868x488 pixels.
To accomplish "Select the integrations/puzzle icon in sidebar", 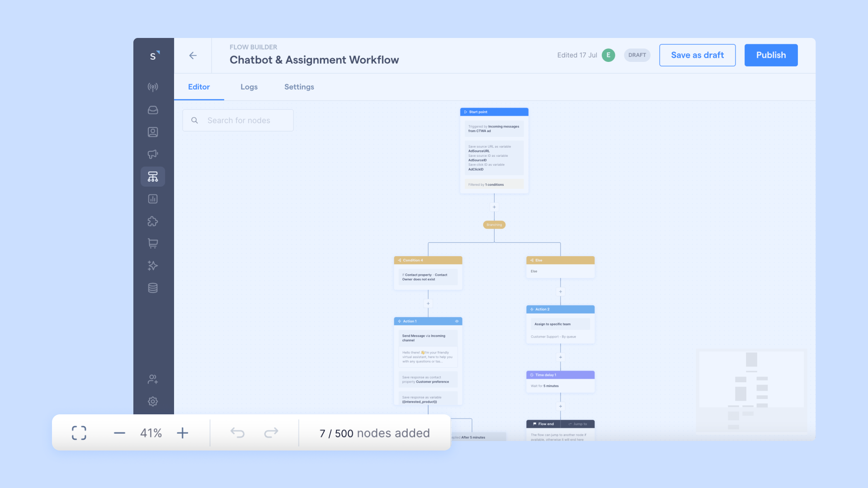I will [x=153, y=221].
